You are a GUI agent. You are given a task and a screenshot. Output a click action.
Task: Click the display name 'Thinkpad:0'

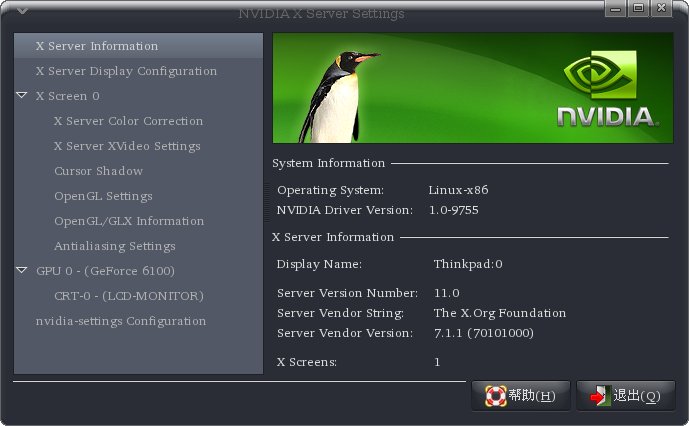point(468,264)
